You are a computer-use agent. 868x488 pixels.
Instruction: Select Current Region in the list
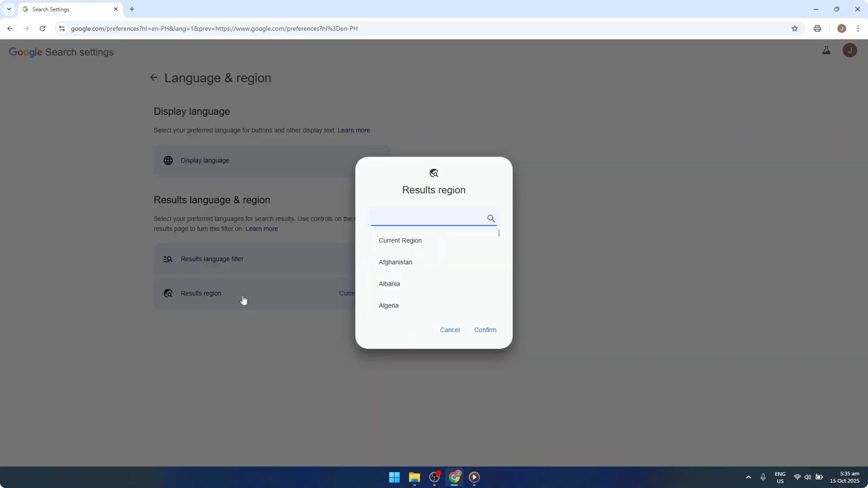[400, 240]
